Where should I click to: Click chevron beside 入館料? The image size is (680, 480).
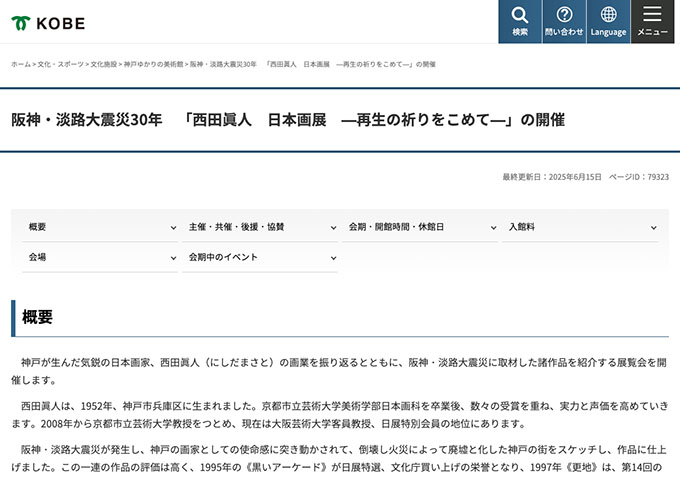coord(653,228)
